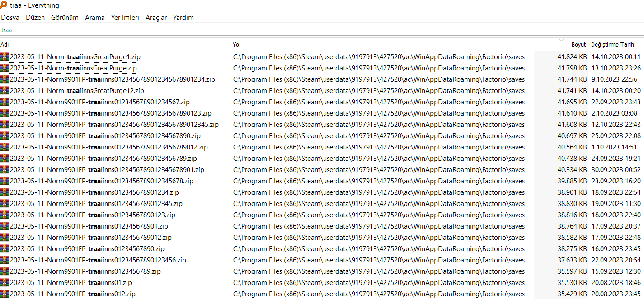
Task: Sort by the Değiştirme Tarihi column header
Action: point(616,45)
